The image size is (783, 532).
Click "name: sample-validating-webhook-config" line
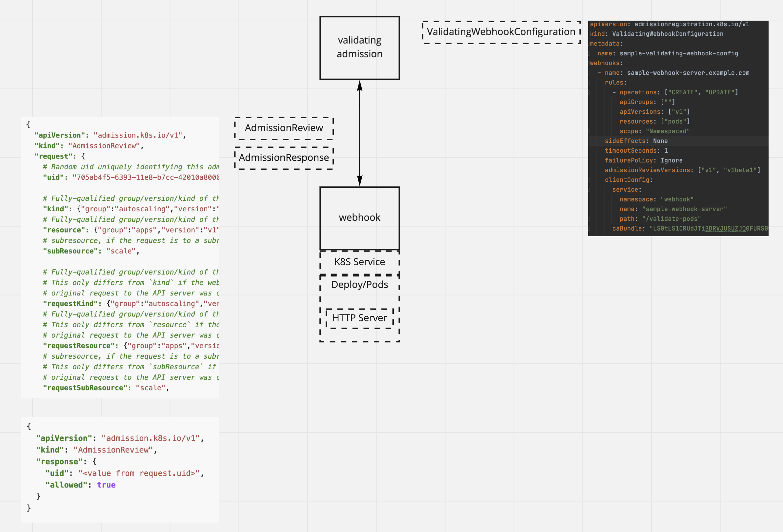668,53
